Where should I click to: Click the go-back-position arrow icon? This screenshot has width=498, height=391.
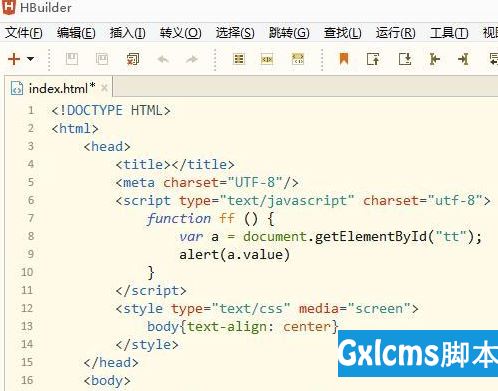click(434, 59)
